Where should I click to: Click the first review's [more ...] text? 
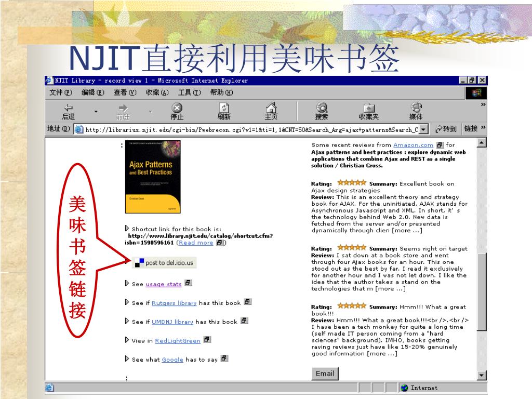pyautogui.click(x=407, y=231)
